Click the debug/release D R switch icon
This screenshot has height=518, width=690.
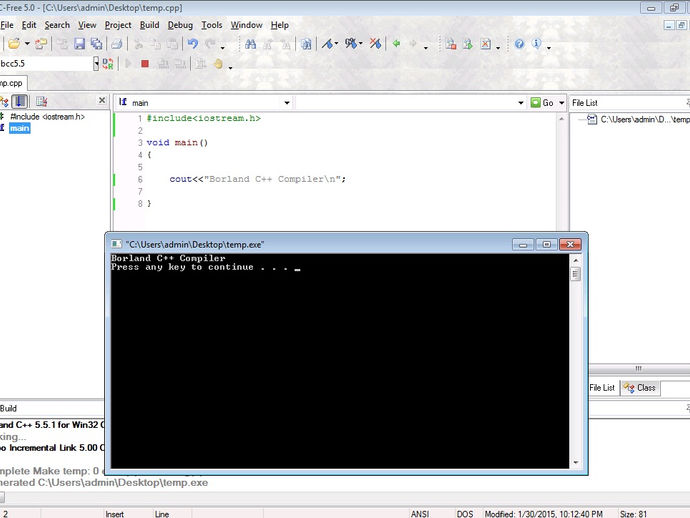pyautogui.click(x=108, y=64)
